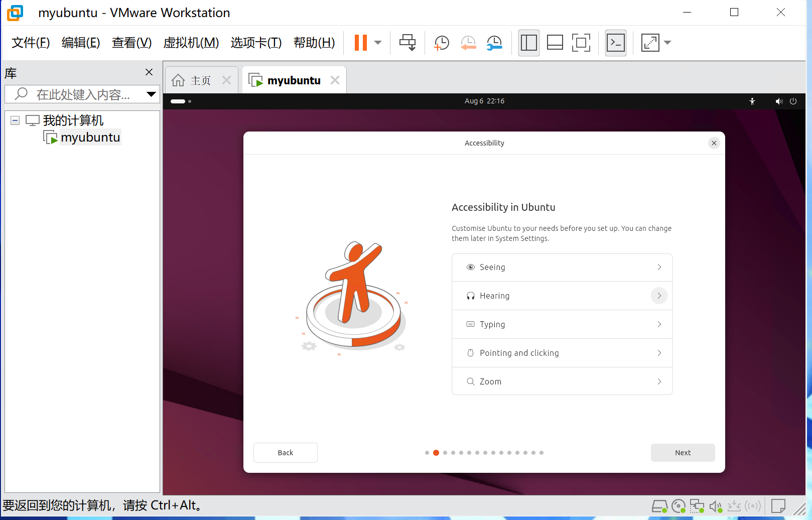
Task: Click the CD/DVD device status icon
Action: [679, 506]
